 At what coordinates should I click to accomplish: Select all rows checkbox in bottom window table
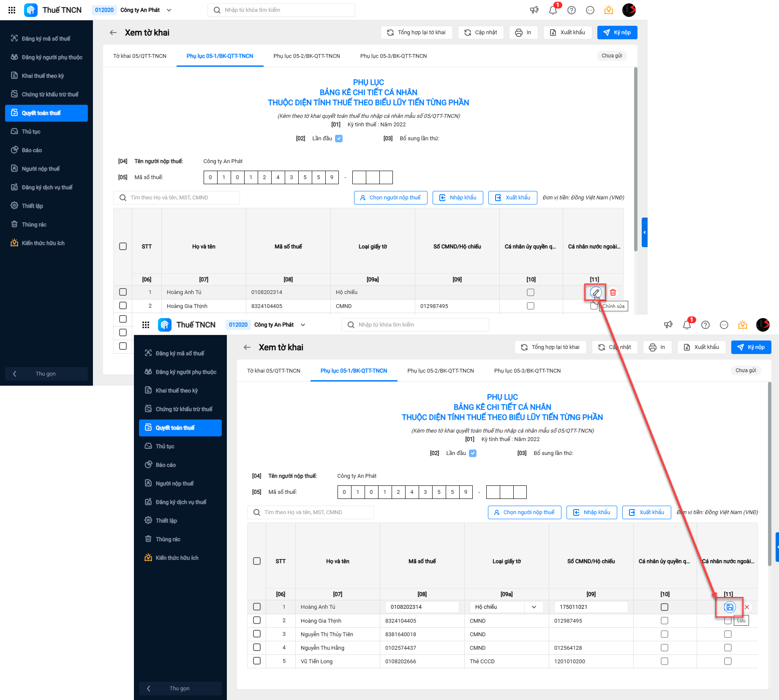click(257, 561)
